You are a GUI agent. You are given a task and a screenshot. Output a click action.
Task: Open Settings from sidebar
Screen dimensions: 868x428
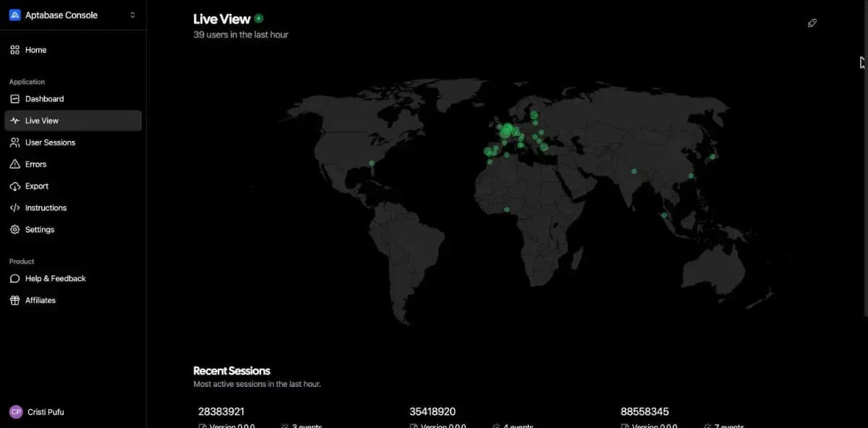click(x=73, y=229)
